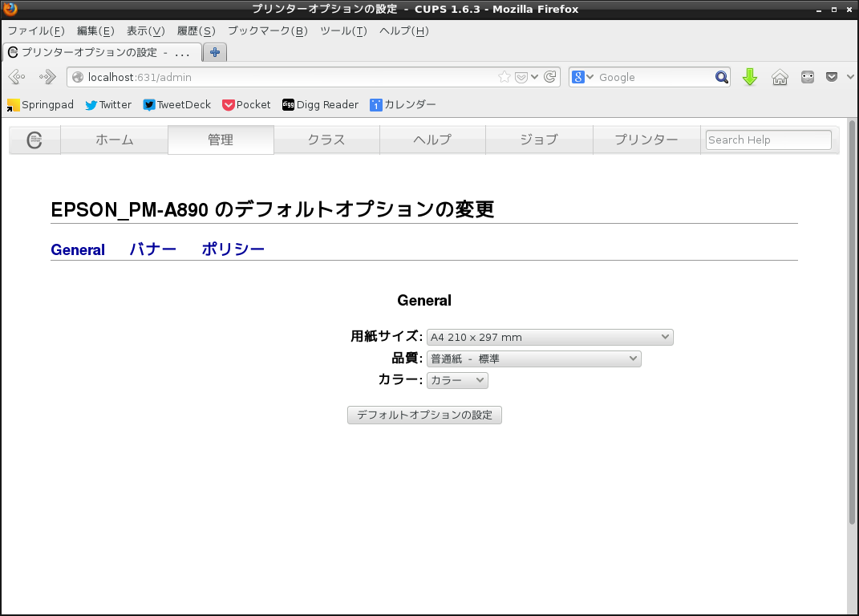The image size is (859, 616).
Task: Open the ファイル(F) menu
Action: [36, 30]
